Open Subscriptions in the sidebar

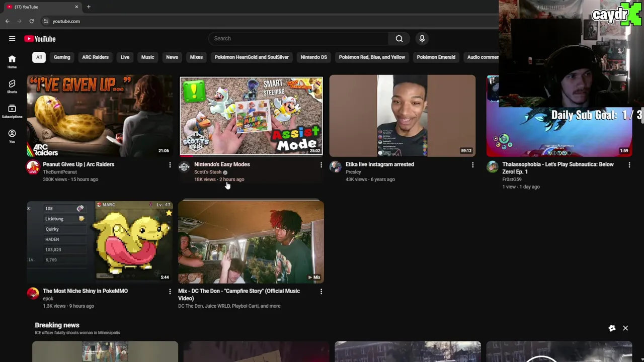tap(12, 112)
